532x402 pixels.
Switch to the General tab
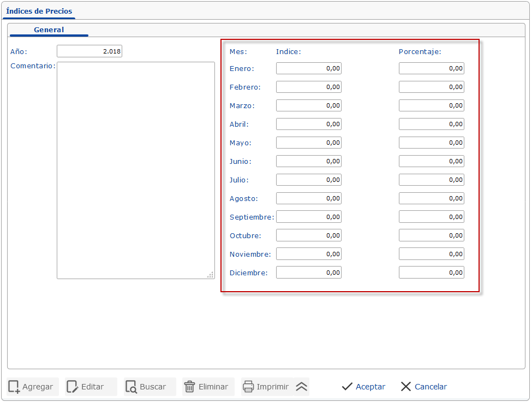(x=49, y=30)
